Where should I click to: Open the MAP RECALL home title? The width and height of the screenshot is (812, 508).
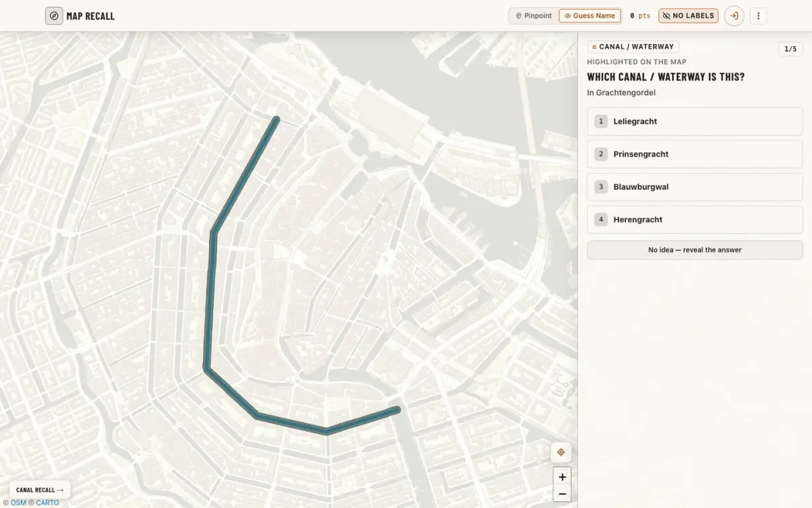[x=91, y=16]
